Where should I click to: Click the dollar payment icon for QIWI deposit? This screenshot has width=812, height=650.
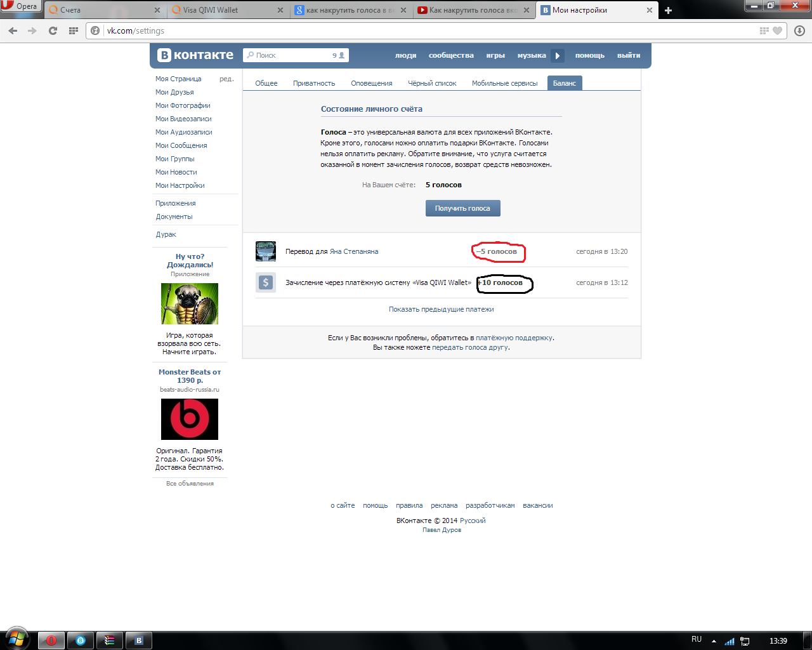(x=266, y=282)
